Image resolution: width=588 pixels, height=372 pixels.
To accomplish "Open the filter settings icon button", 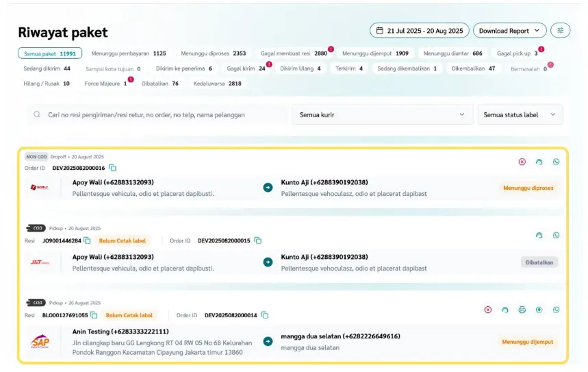I will click(561, 31).
